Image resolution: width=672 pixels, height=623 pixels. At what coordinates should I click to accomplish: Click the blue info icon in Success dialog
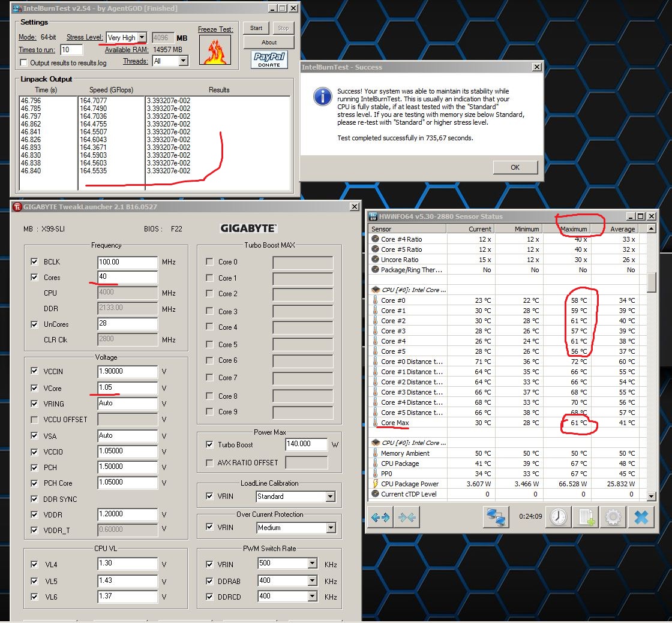[x=322, y=97]
